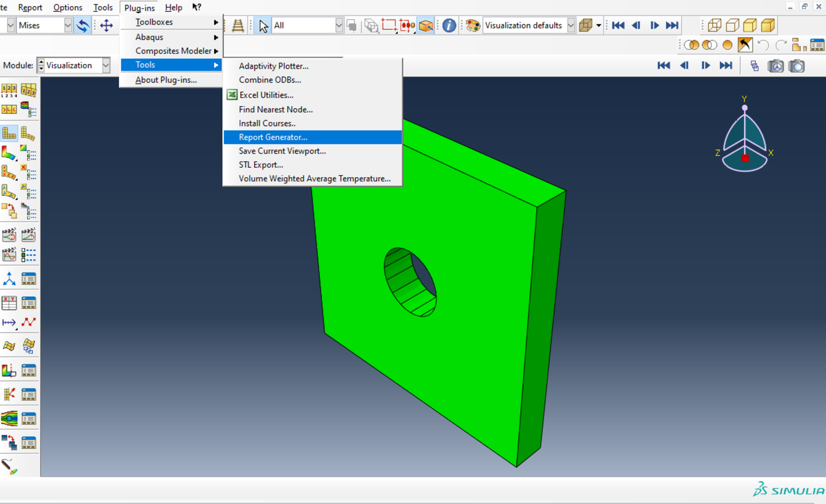Click the paintbrush icon in the left toolbox
Image resolution: width=826 pixels, height=504 pixels.
point(9,466)
